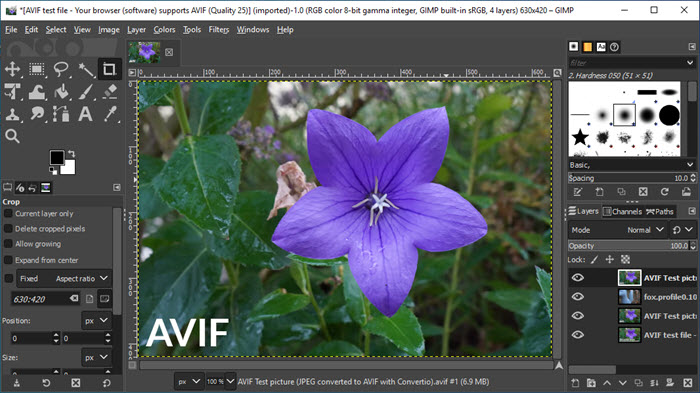Select the AVIF test file layer name
This screenshot has width=700, height=393.
pos(670,335)
